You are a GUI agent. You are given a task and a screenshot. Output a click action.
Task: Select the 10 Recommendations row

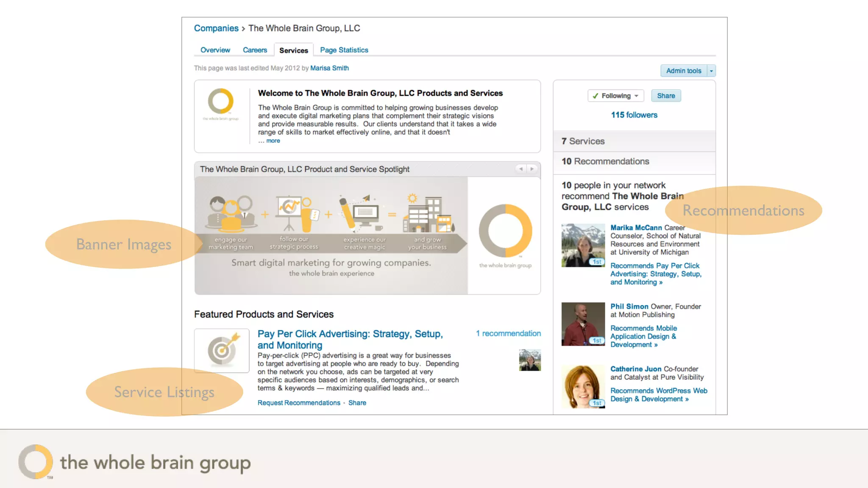click(x=634, y=161)
